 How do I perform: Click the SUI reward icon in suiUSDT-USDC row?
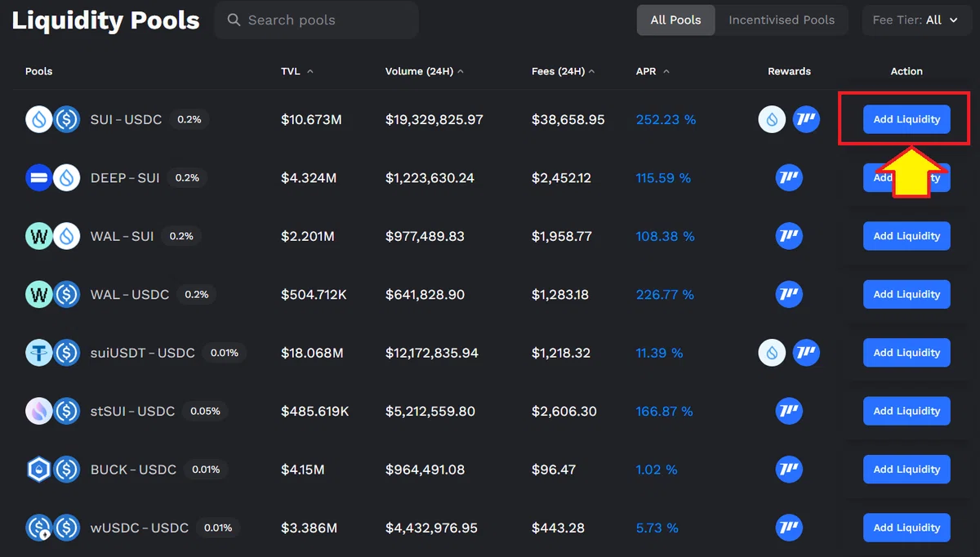point(772,354)
